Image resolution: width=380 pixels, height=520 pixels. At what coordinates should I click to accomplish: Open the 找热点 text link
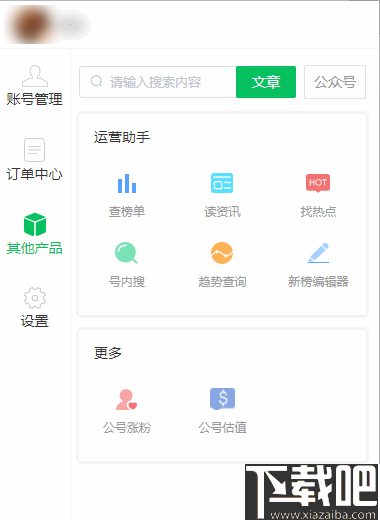318,212
